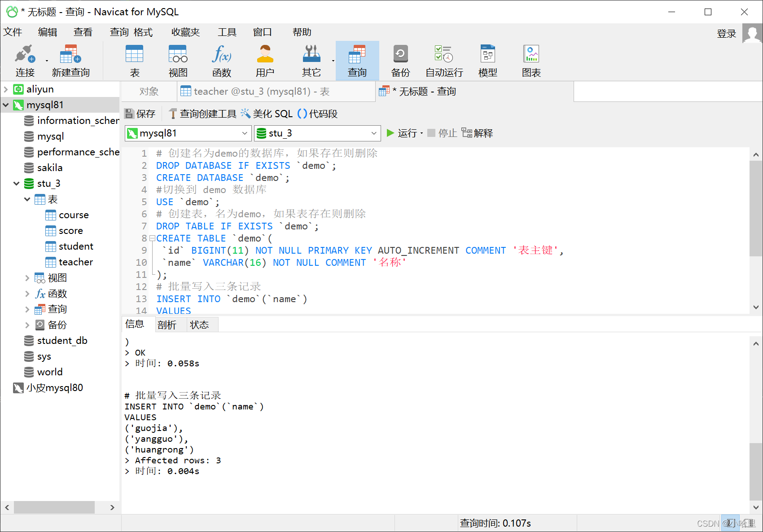Open the Others toolbar dropdown arrow
Viewport: 763px width, 532px height.
(x=333, y=60)
